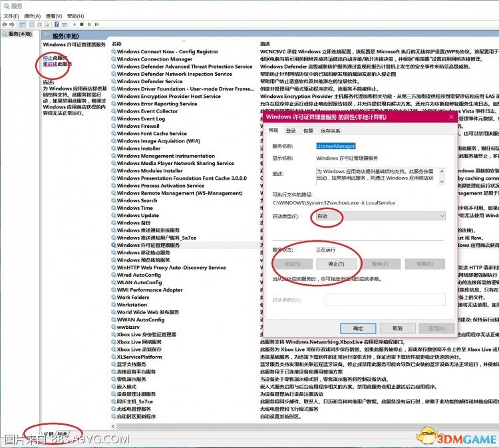The height and width of the screenshot is (448, 499).
Task: Open the 文件(F) menu
Action: [11, 16]
